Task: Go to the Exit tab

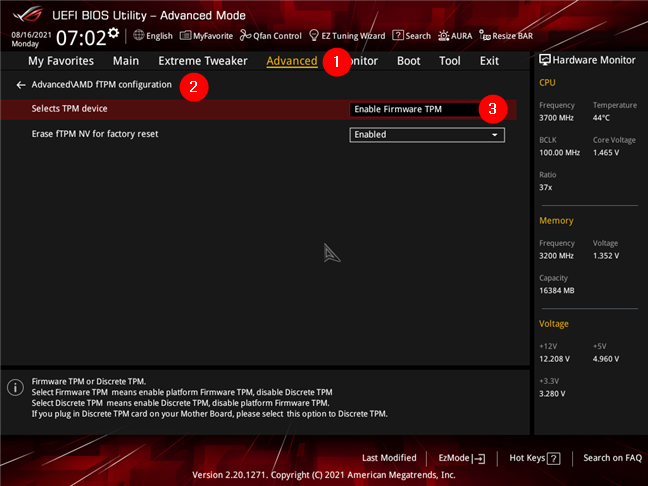Action: (x=489, y=61)
